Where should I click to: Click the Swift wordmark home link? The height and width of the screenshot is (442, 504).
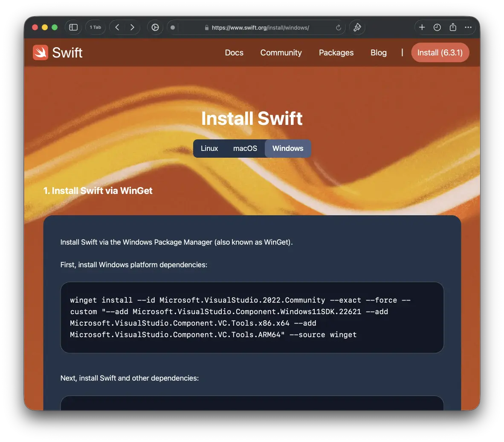[67, 53]
